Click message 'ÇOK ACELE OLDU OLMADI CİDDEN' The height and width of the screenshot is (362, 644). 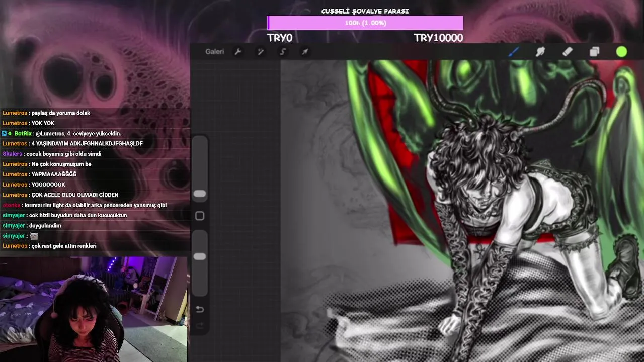click(x=75, y=195)
